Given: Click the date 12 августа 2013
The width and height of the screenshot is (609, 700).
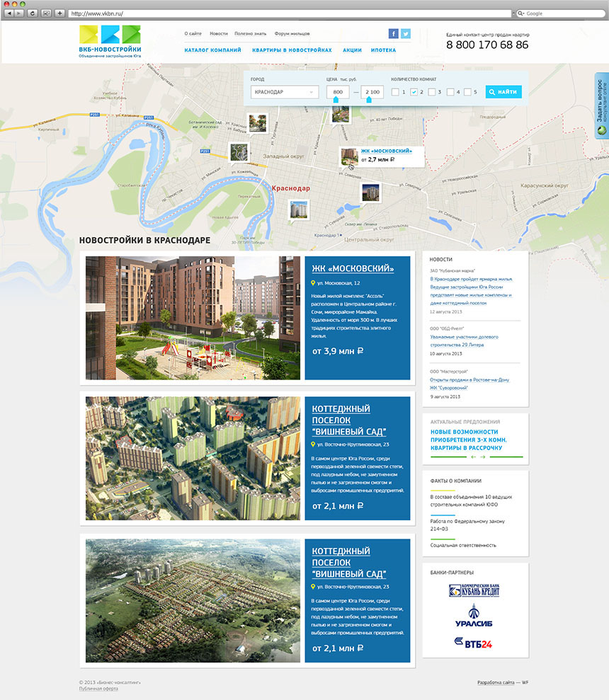Looking at the screenshot, I should coord(446,311).
